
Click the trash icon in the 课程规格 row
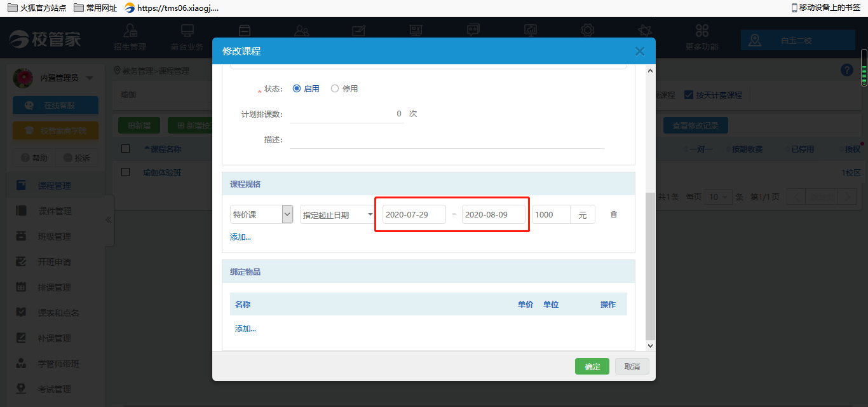pos(613,214)
